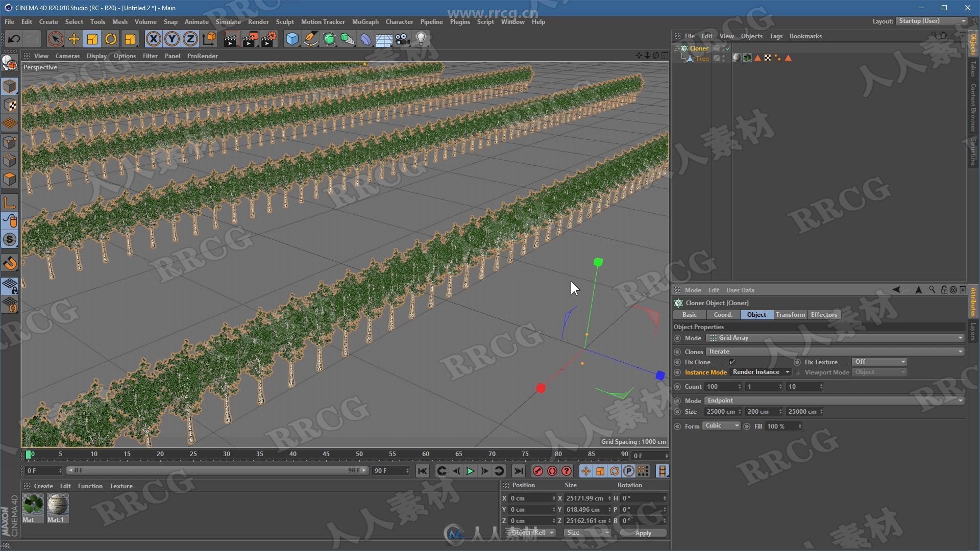This screenshot has height=551, width=980.
Task: Activate the Scale tool
Action: tap(92, 39)
